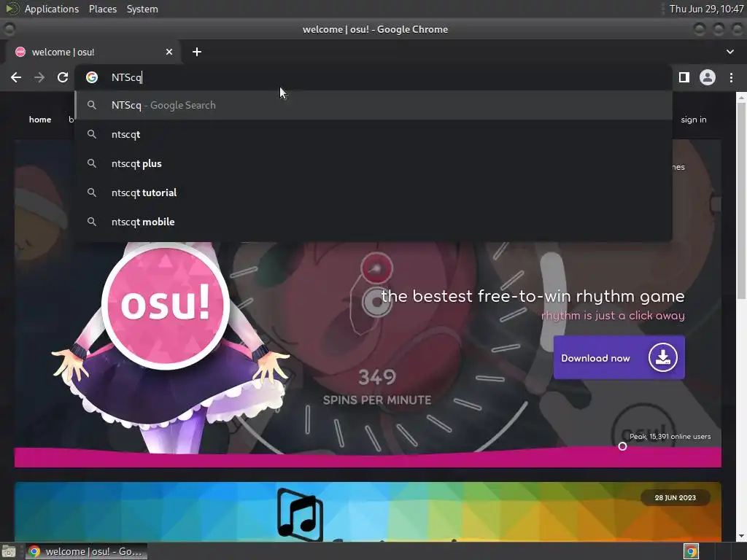Screen dimensions: 747x560
Task: Click the sign in link
Action: pos(693,120)
